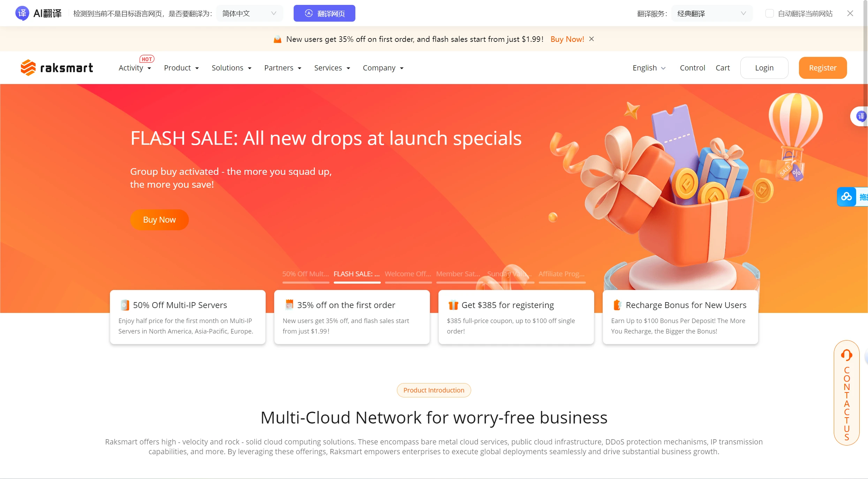Viewport: 868px width, 479px height.
Task: Click the Recharge Bonus card icon
Action: [617, 305]
